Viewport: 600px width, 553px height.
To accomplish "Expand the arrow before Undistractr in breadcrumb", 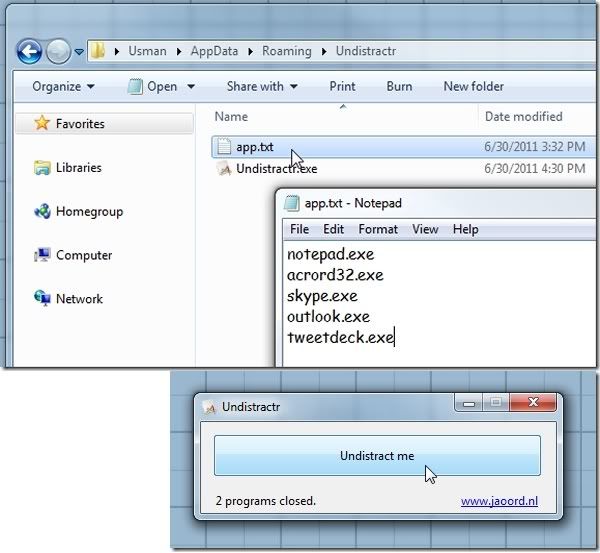I will click(324, 51).
